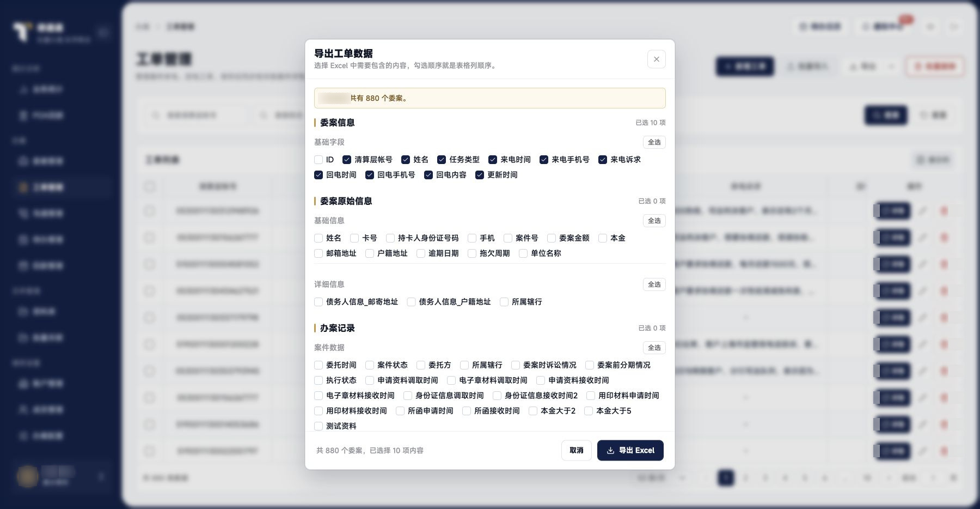Check the 电子章材料调取时间 checkbox
Viewport: 980px width, 509px height.
coord(451,380)
